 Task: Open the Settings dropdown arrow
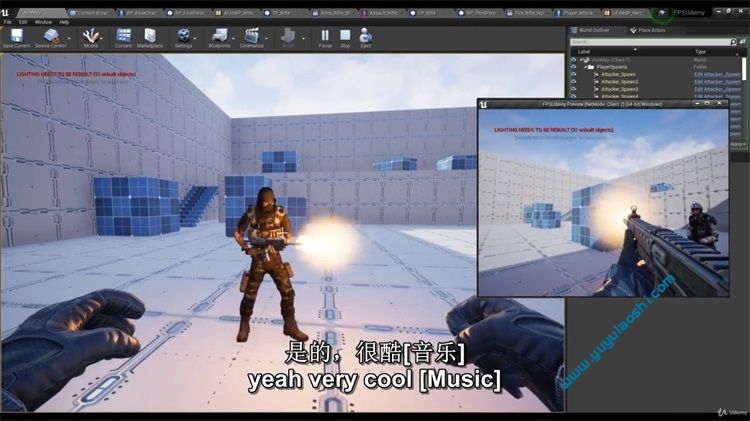coord(195,38)
